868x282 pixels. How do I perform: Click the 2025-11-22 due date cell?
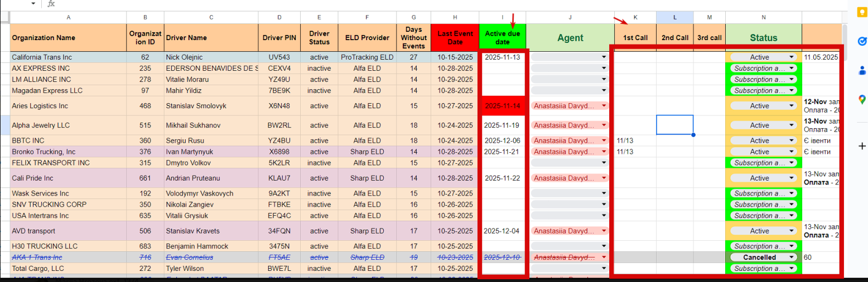(x=502, y=178)
